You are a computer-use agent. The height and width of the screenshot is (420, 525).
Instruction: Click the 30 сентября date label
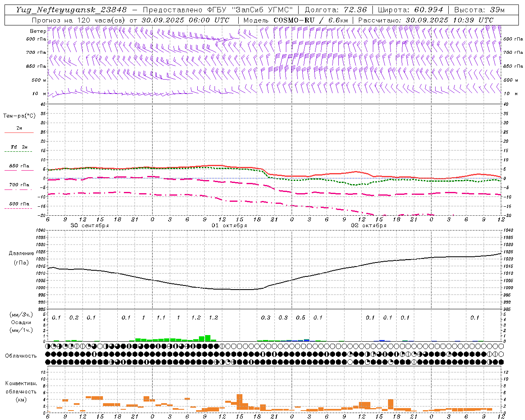90,226
